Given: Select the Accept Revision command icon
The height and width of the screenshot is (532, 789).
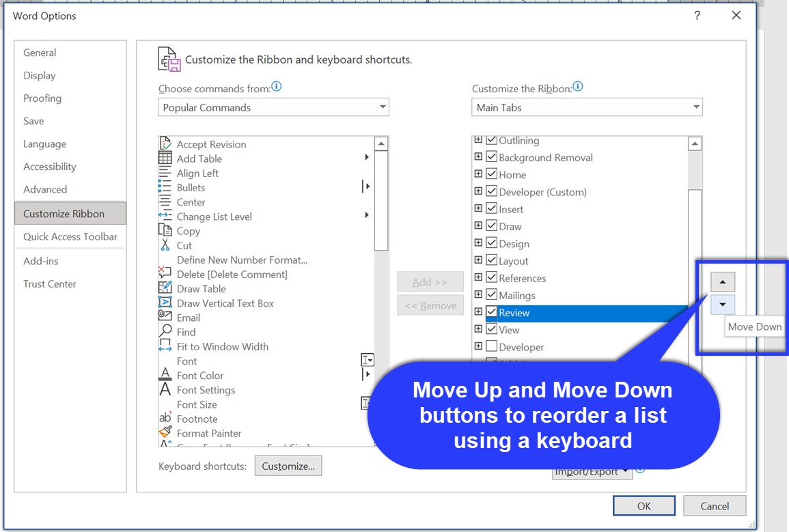Looking at the screenshot, I should pyautogui.click(x=165, y=144).
